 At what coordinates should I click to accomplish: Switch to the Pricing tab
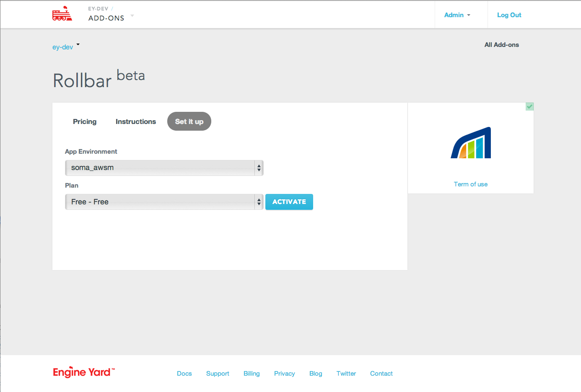[85, 121]
